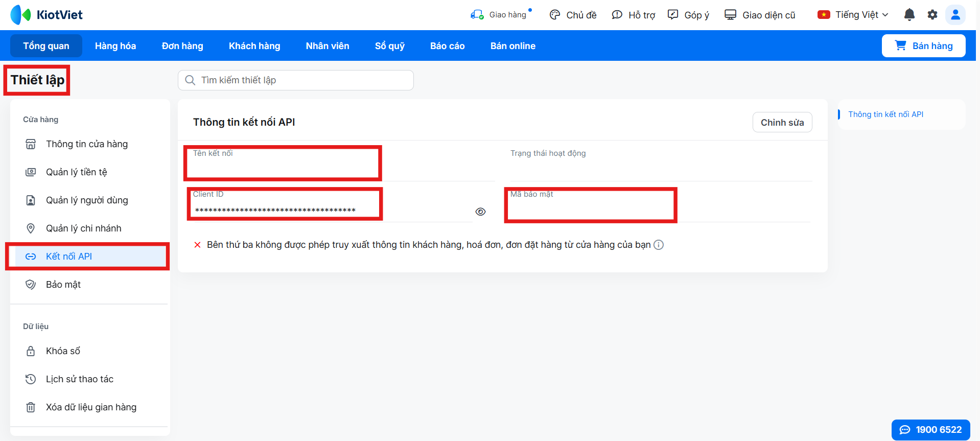Click the Bảo mật shield icon
The width and height of the screenshot is (980, 441).
(31, 285)
